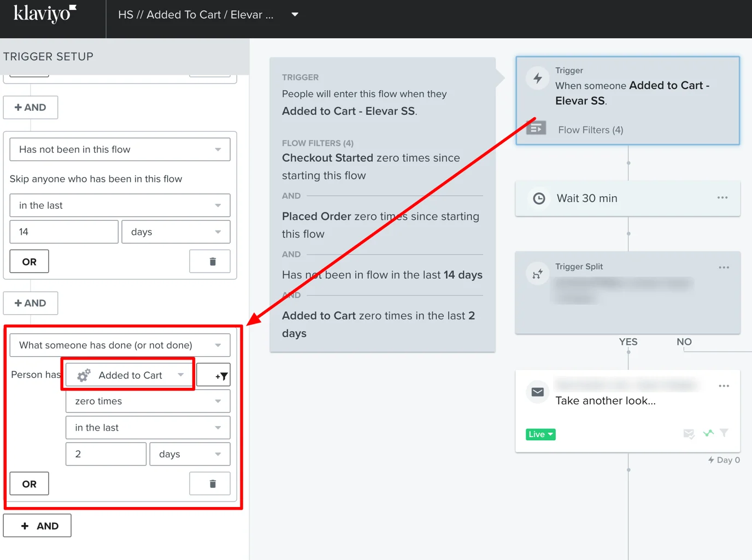Select the Trigger card in the flow

pyautogui.click(x=628, y=101)
